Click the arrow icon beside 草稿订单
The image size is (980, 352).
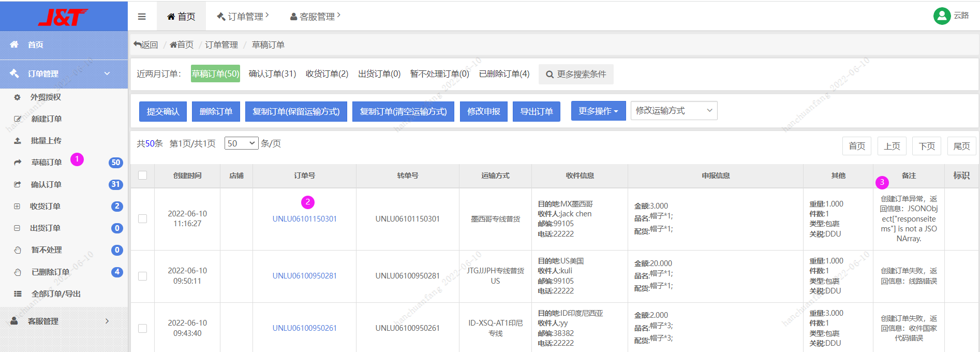(18, 163)
